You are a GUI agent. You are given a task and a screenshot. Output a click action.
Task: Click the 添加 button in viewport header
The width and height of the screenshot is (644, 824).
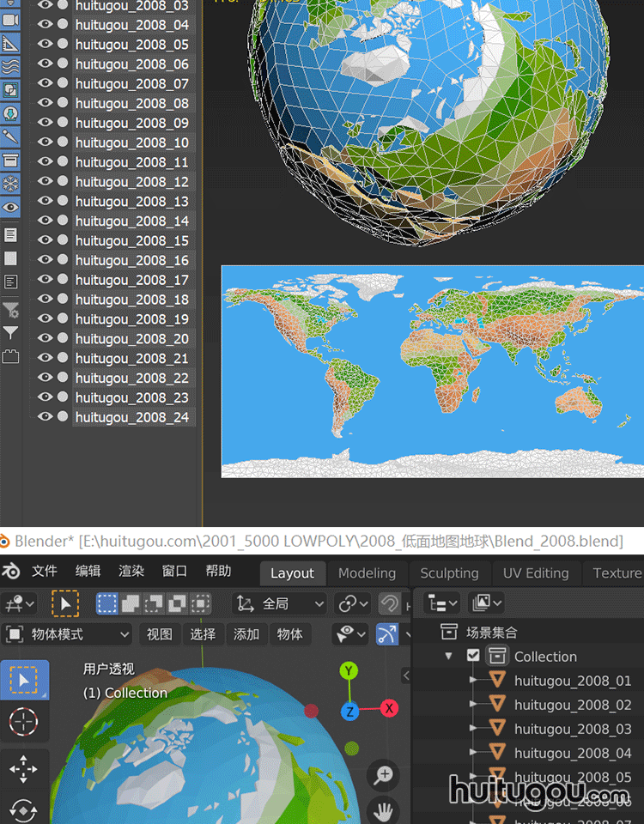tap(246, 634)
